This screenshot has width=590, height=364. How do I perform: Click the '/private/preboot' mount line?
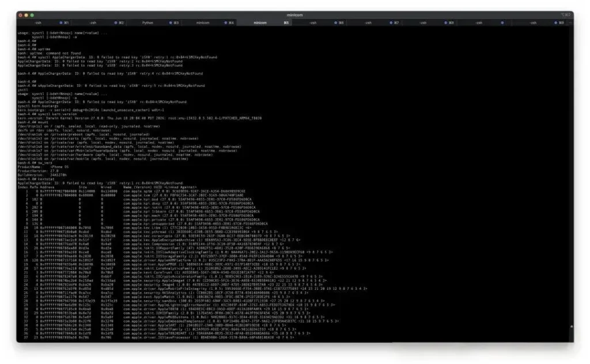point(84,134)
